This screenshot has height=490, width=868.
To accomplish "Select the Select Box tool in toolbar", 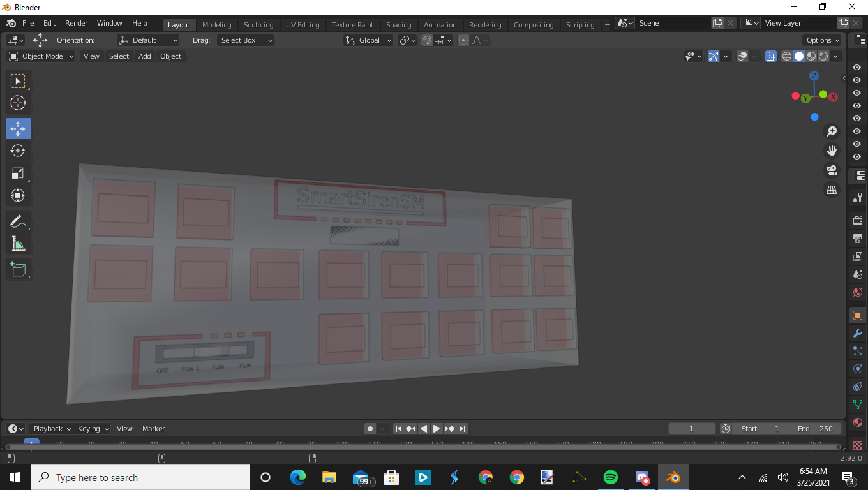I will coord(18,80).
